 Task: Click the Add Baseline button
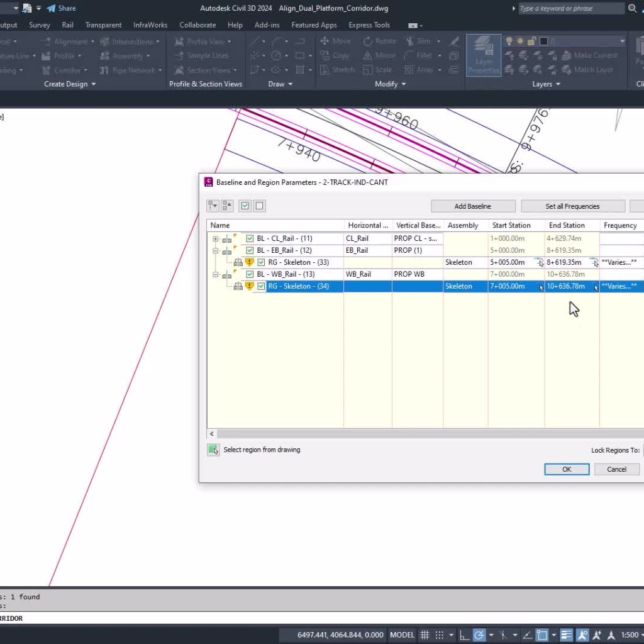point(472,206)
